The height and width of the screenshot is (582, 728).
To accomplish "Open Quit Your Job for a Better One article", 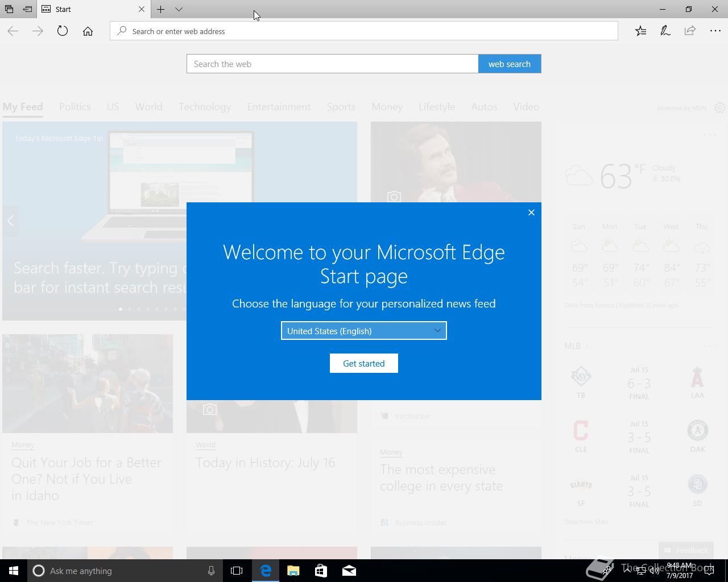I will pos(86,479).
